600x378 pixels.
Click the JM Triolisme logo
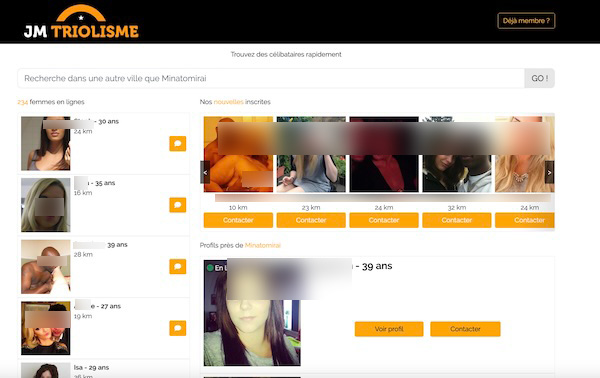pos(81,22)
